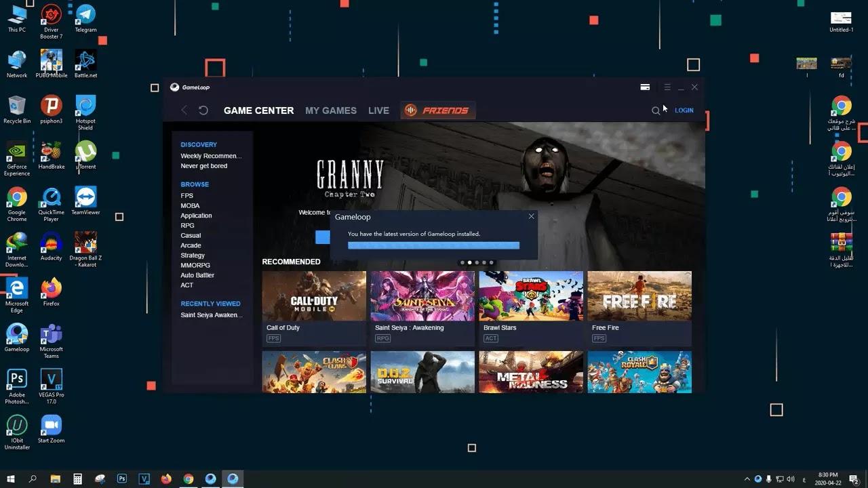Open Weekly Recommended in Discovery

[x=211, y=156]
